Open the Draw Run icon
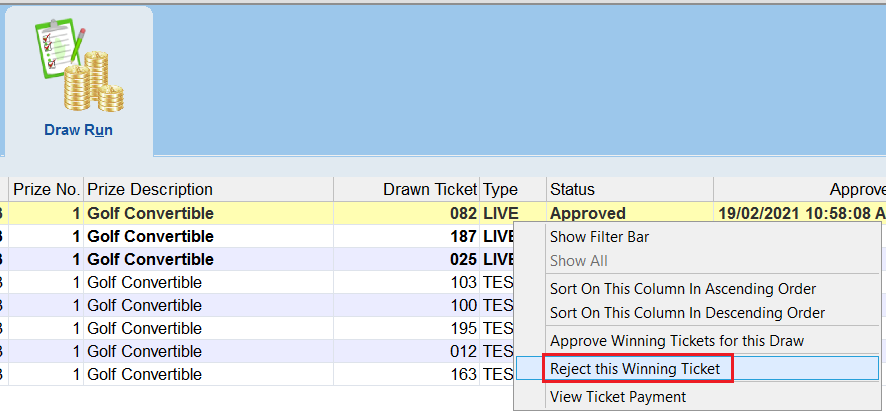 pyautogui.click(x=79, y=64)
